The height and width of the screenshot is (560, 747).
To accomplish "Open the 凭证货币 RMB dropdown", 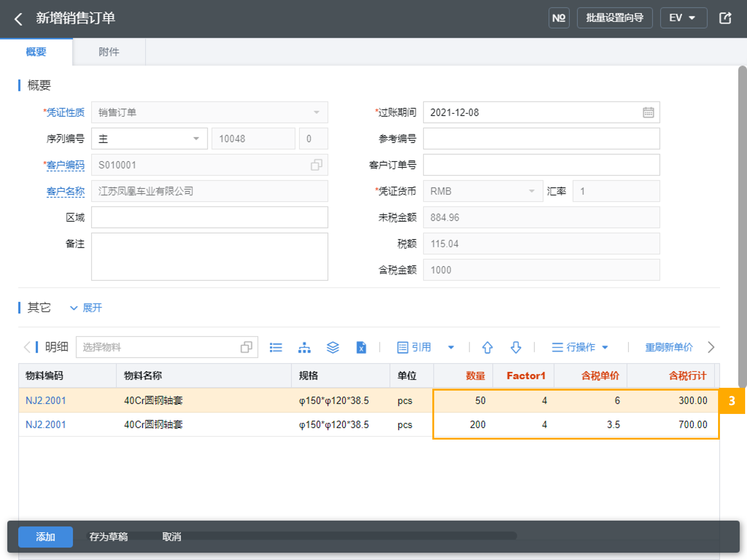I will [483, 191].
